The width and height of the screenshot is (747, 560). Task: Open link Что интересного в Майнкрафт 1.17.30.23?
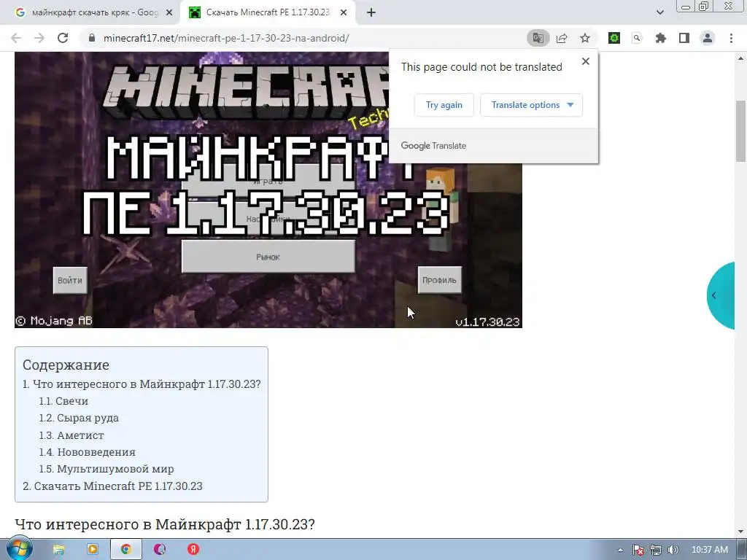click(x=142, y=384)
